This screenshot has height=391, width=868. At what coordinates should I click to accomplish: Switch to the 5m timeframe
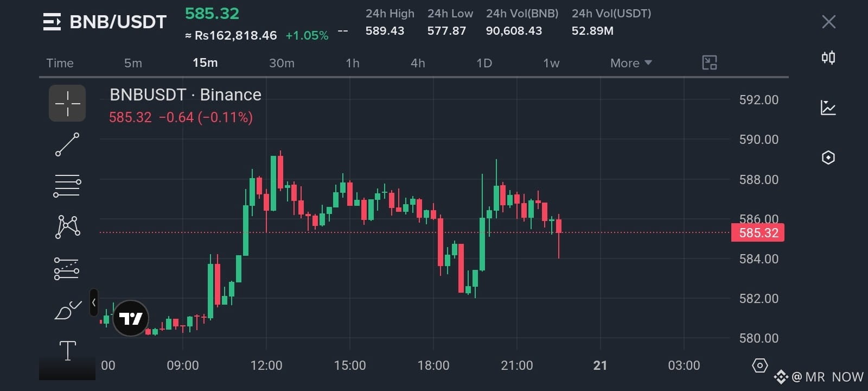click(133, 63)
